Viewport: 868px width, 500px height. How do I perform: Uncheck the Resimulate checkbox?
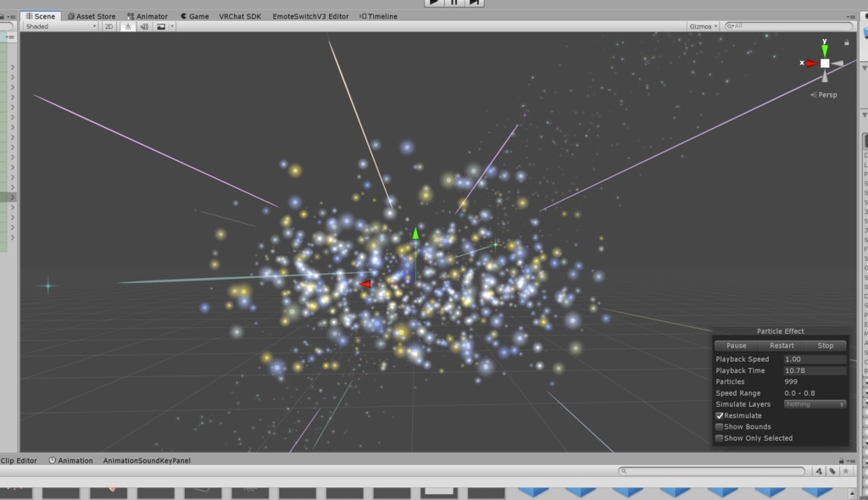point(720,415)
